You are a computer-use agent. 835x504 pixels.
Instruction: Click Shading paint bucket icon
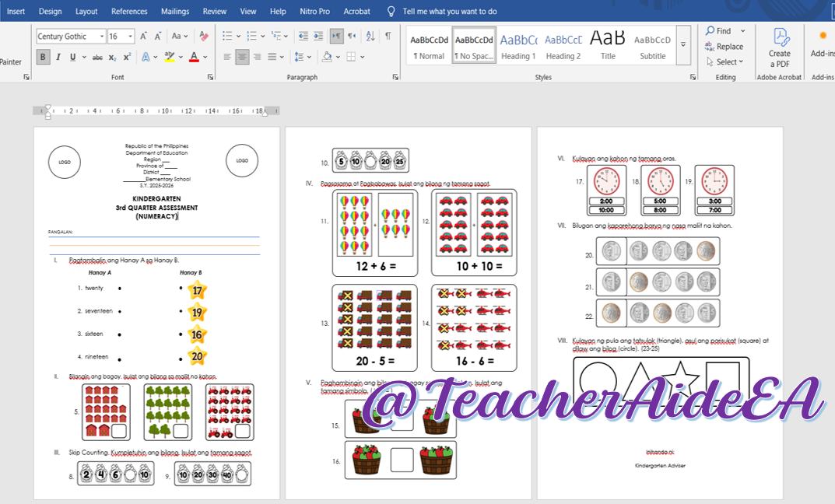click(x=327, y=57)
